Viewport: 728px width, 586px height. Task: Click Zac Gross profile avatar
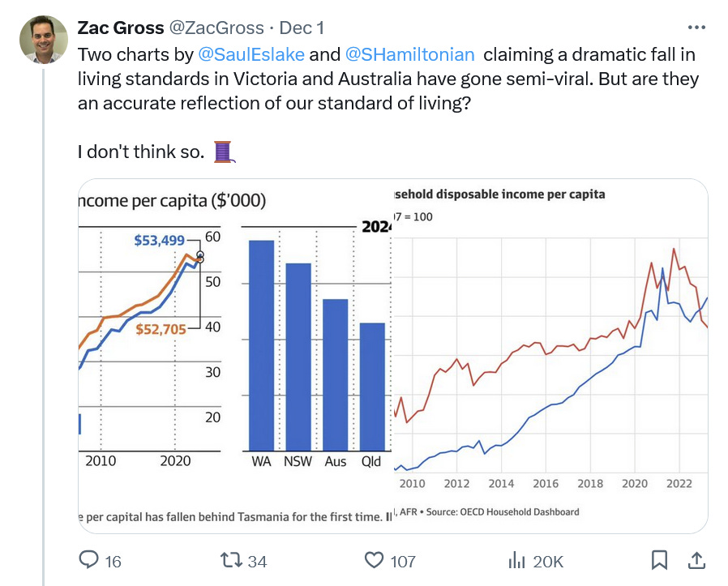(44, 40)
